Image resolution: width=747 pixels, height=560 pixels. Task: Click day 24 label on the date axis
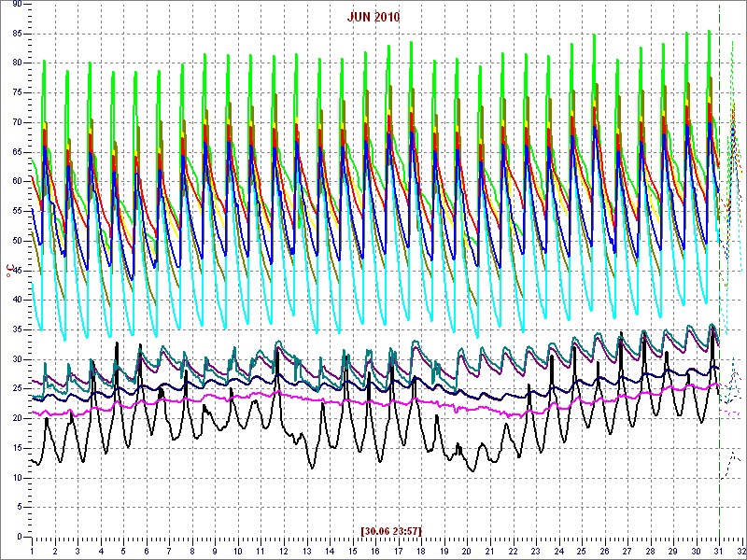tap(558, 551)
